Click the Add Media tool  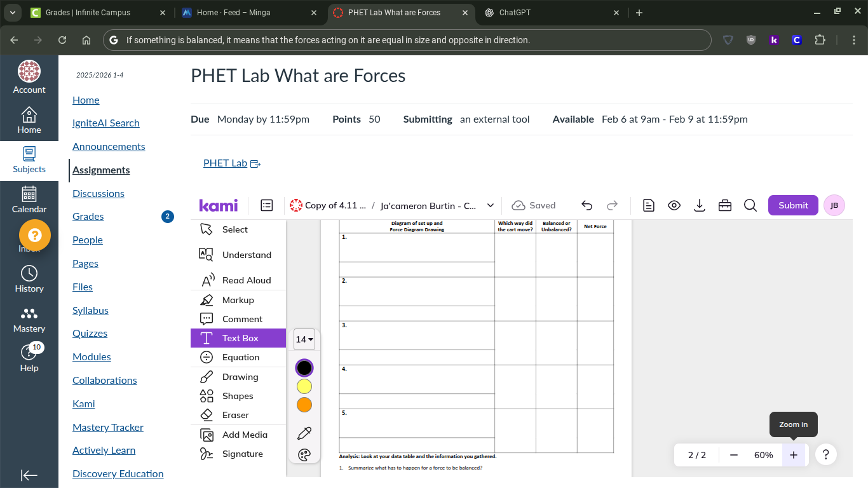tap(244, 434)
